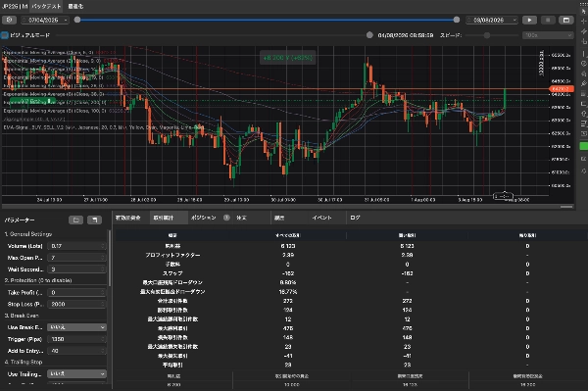Click the Stop Loss stepper arrows
The image size is (588, 391).
click(103, 304)
